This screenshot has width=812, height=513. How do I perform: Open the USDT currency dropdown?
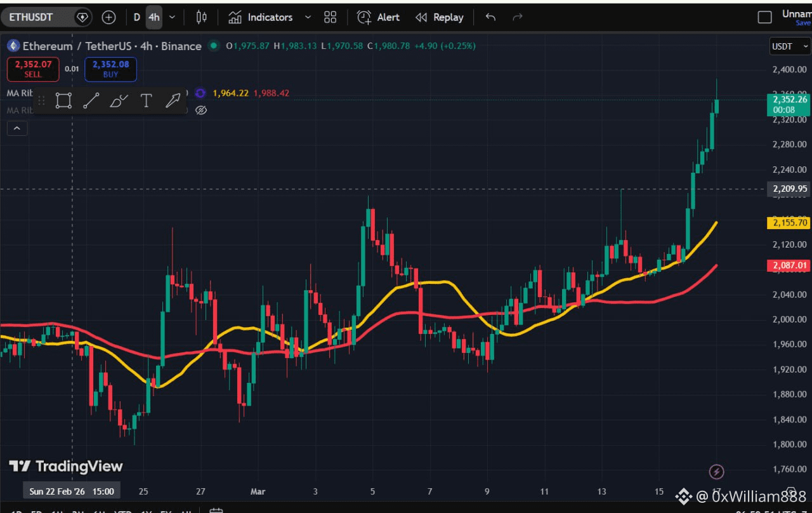coord(790,46)
